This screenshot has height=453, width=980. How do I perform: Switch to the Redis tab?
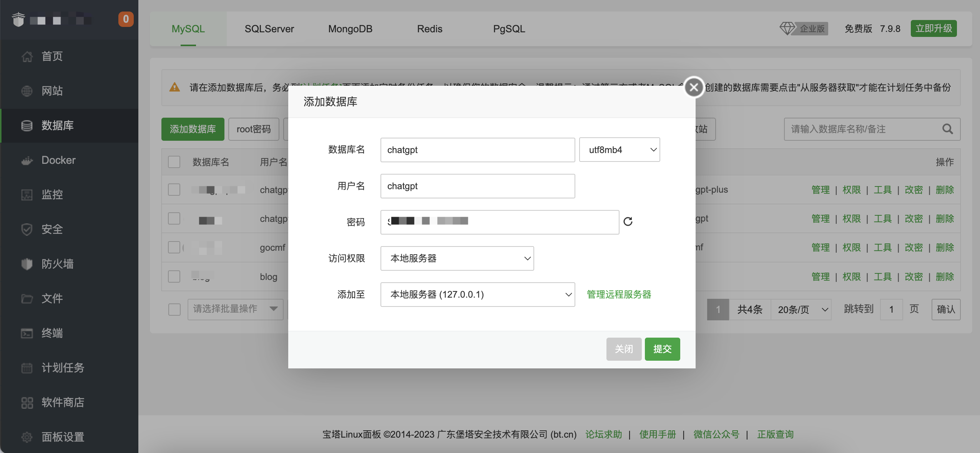coord(429,29)
